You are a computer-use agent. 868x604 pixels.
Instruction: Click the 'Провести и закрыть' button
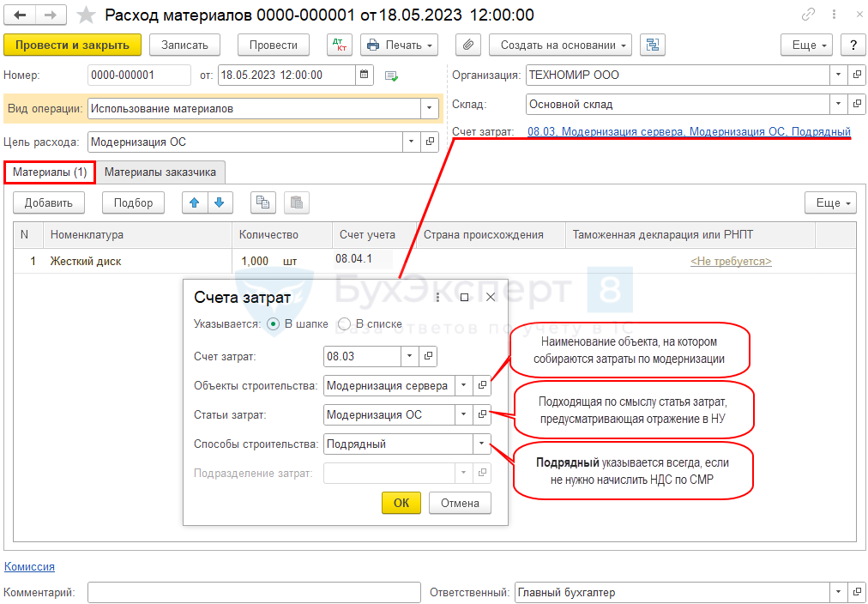coord(72,45)
